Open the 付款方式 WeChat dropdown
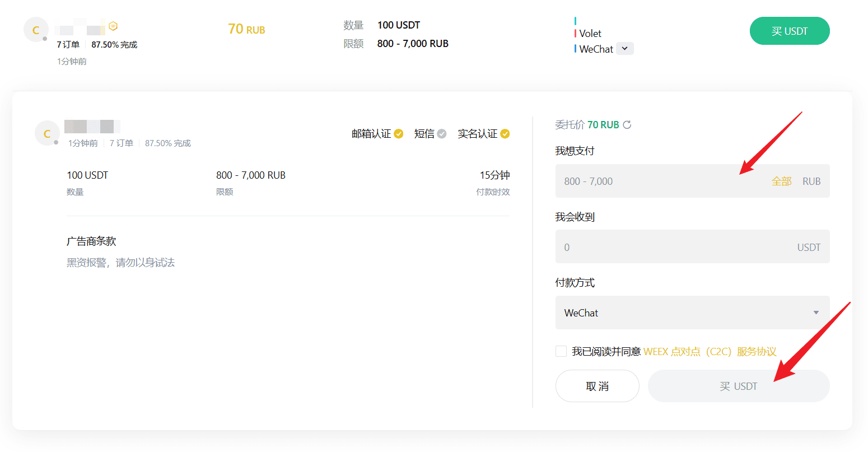 (x=683, y=313)
